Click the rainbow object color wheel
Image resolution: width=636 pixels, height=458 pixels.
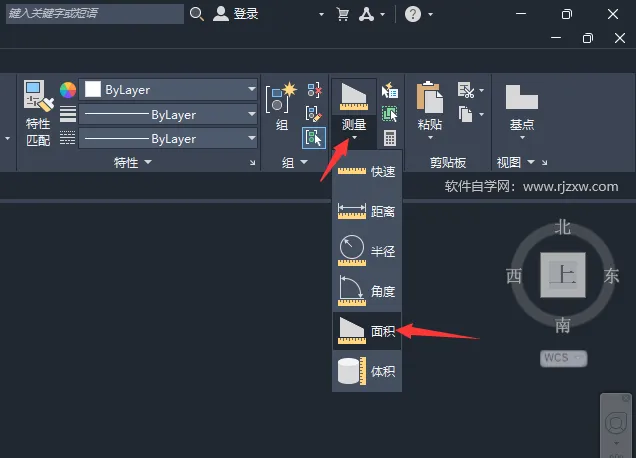pos(68,90)
